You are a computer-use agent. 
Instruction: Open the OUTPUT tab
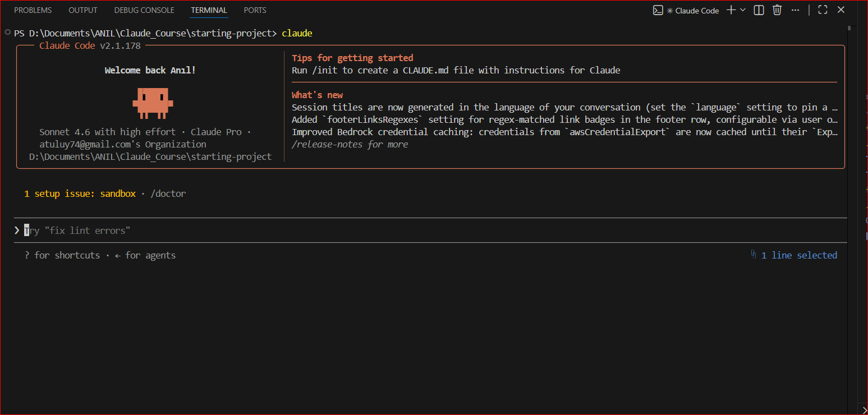point(82,10)
